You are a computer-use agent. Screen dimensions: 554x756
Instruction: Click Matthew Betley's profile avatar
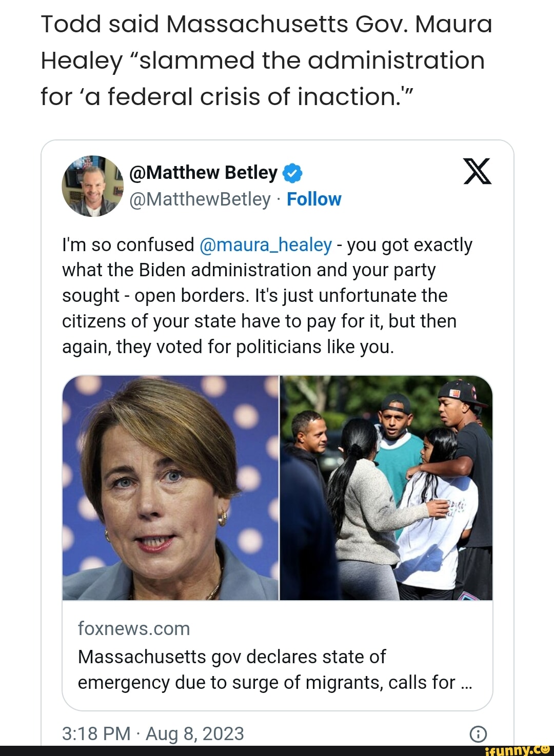(92, 186)
